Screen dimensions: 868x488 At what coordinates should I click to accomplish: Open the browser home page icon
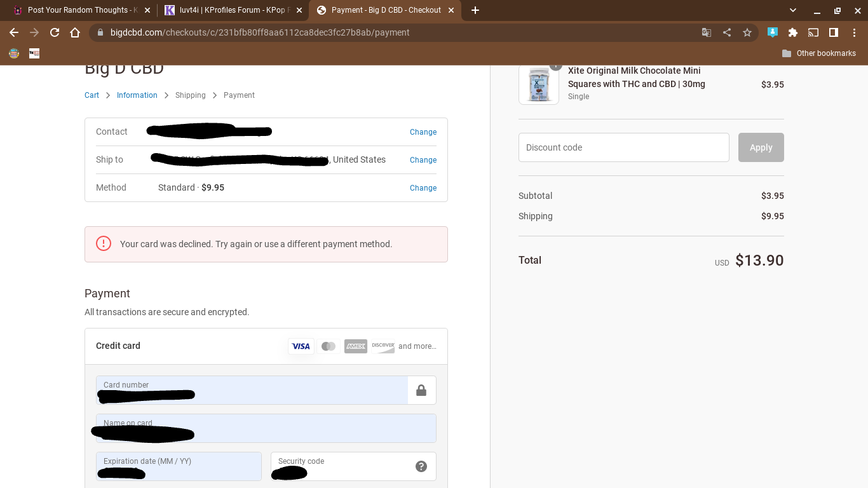(x=75, y=32)
